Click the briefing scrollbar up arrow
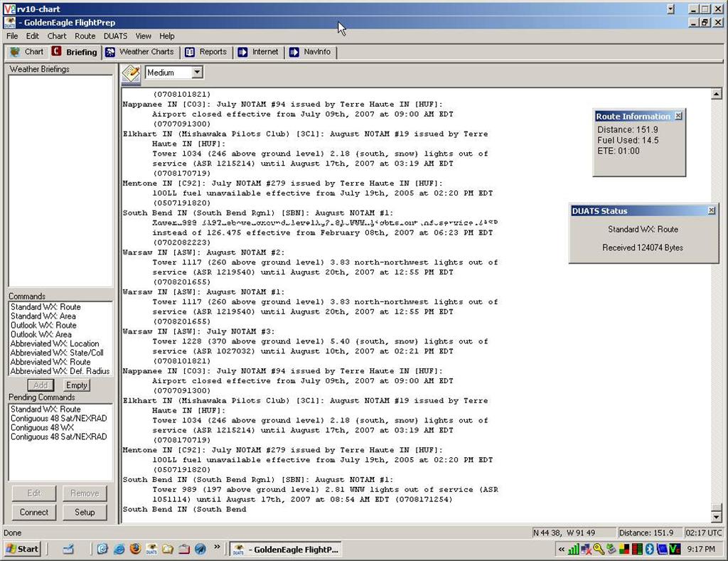The image size is (728, 561). coord(717,95)
